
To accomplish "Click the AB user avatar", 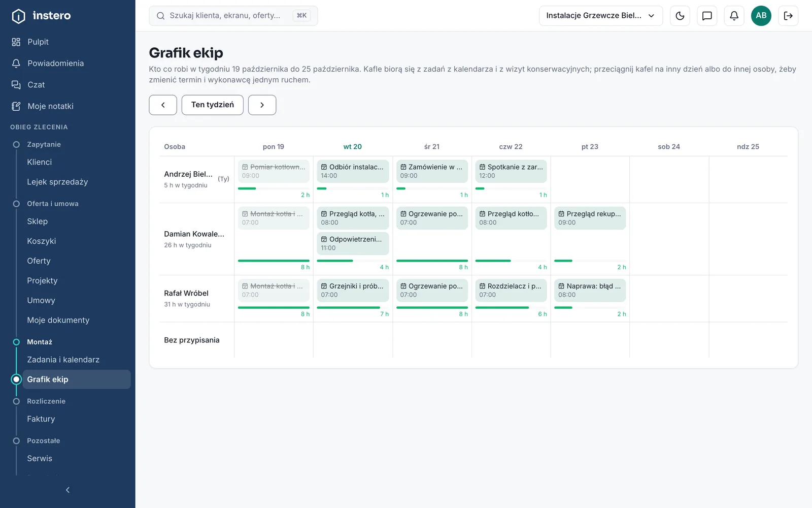I will [761, 16].
